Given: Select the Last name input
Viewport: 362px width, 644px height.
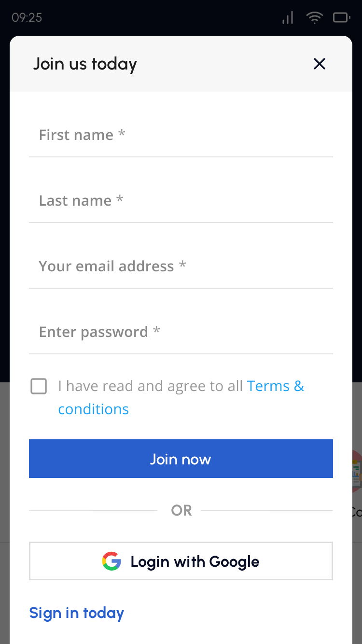Looking at the screenshot, I should 181,201.
